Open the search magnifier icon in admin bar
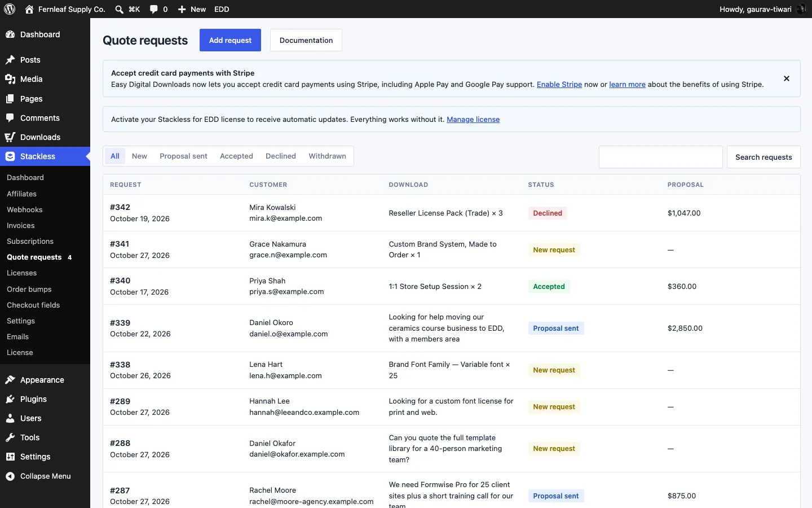The image size is (812, 508). 119,9
